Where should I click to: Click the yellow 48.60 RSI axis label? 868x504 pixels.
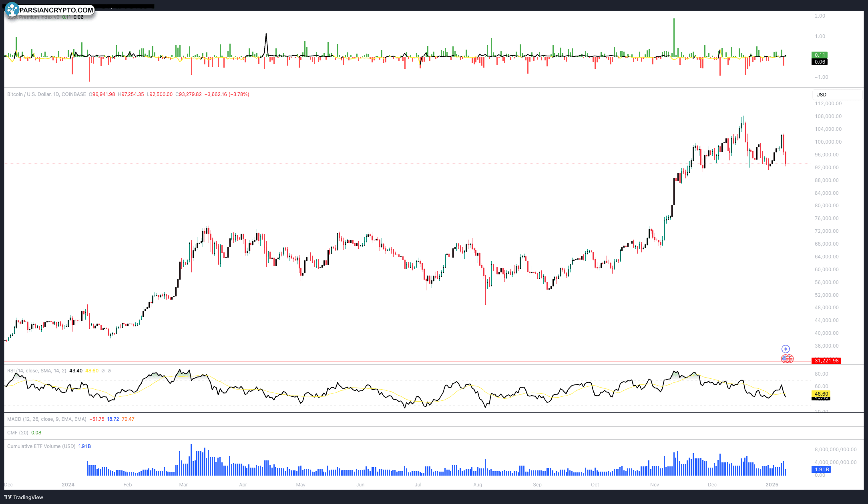click(821, 394)
